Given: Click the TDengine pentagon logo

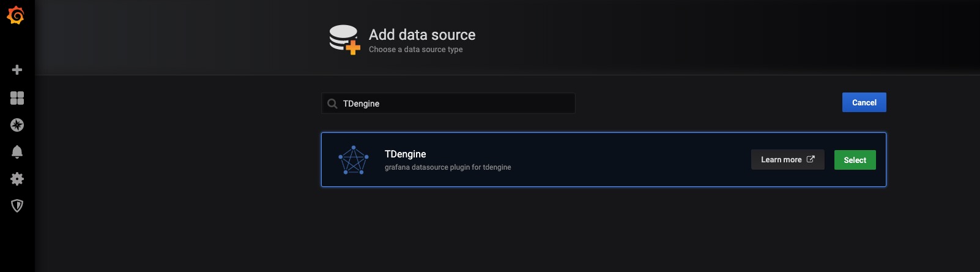Looking at the screenshot, I should pos(354,160).
